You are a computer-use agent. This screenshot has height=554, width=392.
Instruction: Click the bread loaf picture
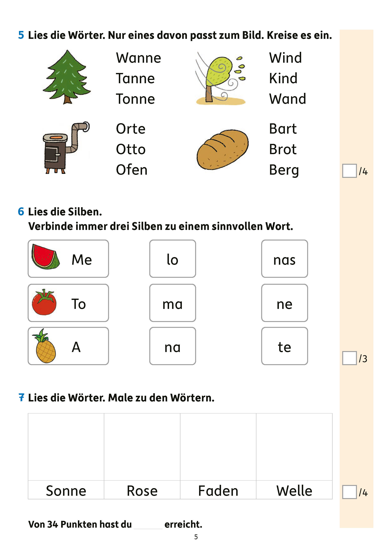(222, 150)
